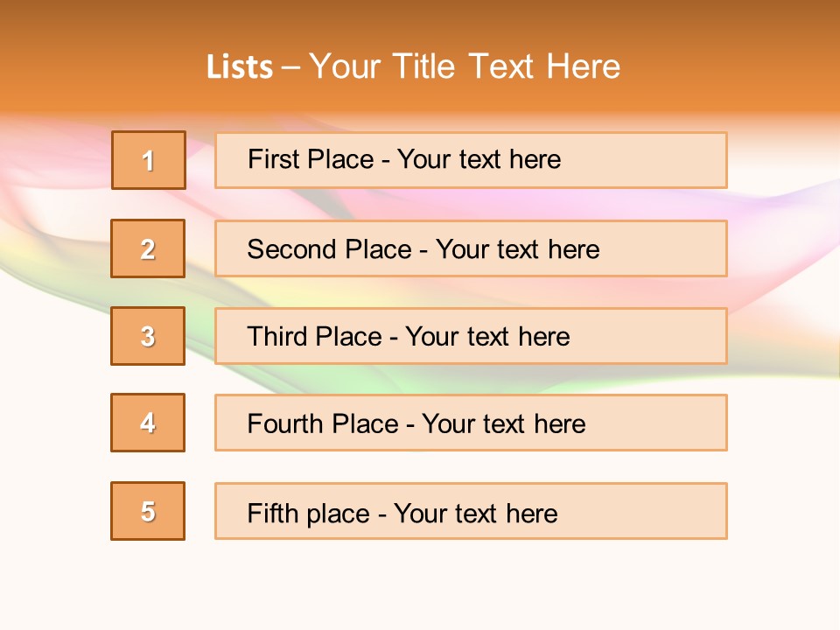Viewport: 840px width, 630px height.
Task: Click the box numbered 5
Action: [x=148, y=511]
